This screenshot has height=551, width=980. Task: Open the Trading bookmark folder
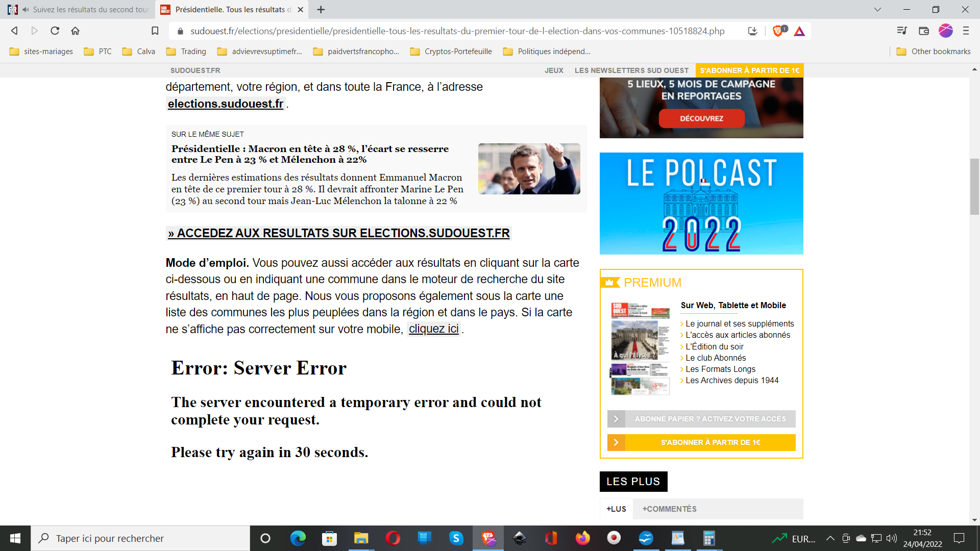pyautogui.click(x=186, y=52)
